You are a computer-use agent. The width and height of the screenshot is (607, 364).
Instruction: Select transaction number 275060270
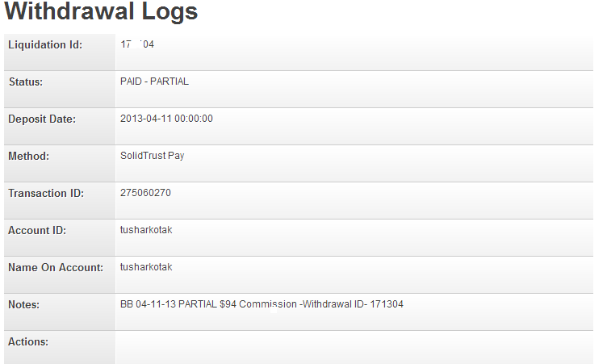coord(145,193)
